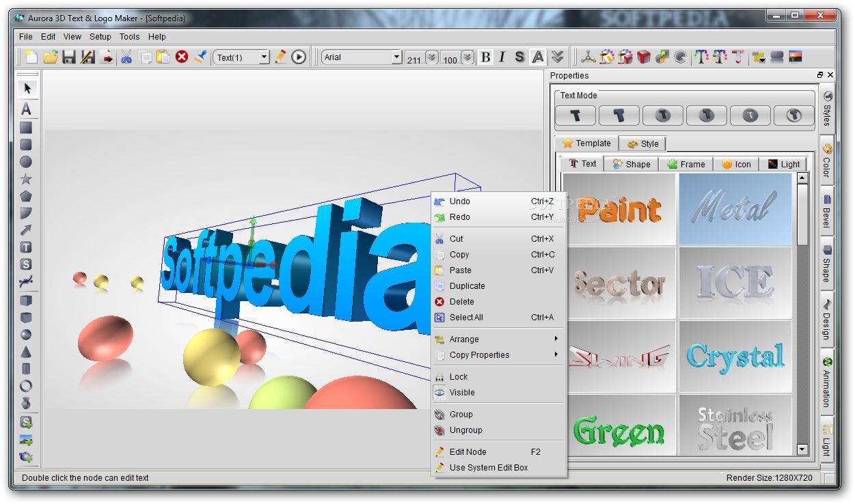Viewport: 855px width, 504px height.
Task: Select the 3D sphere tool
Action: [26, 335]
